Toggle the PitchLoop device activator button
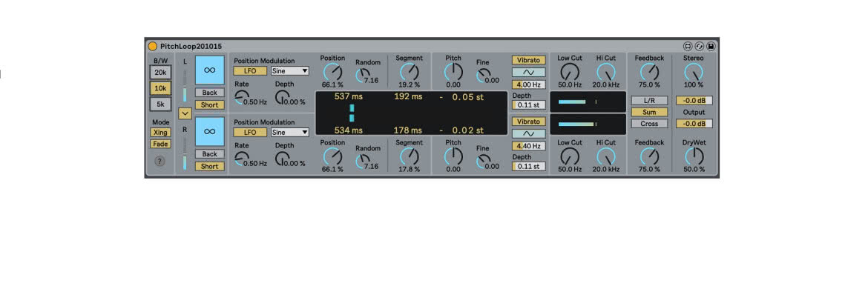The height and width of the screenshot is (289, 868). pyautogui.click(x=152, y=47)
